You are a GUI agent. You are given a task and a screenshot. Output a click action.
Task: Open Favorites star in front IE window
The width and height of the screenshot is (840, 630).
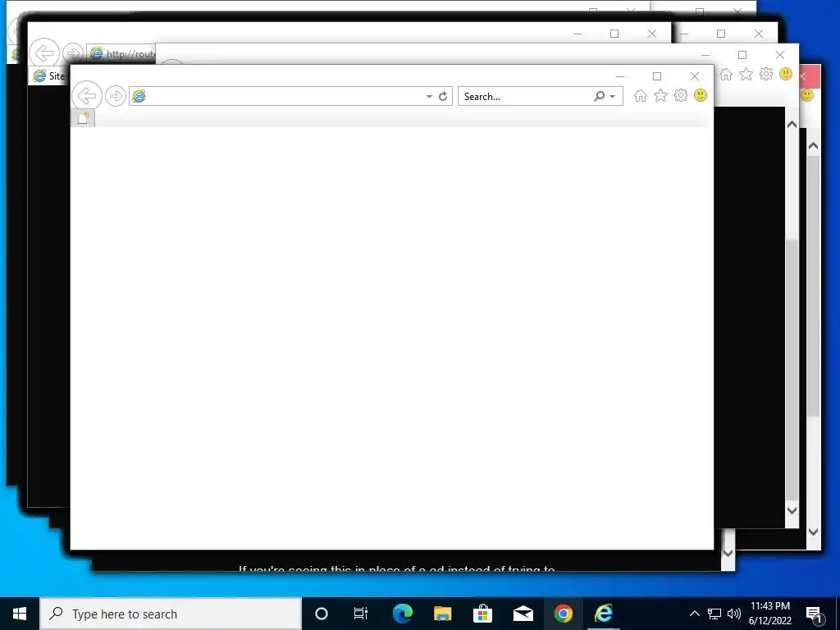pyautogui.click(x=660, y=96)
